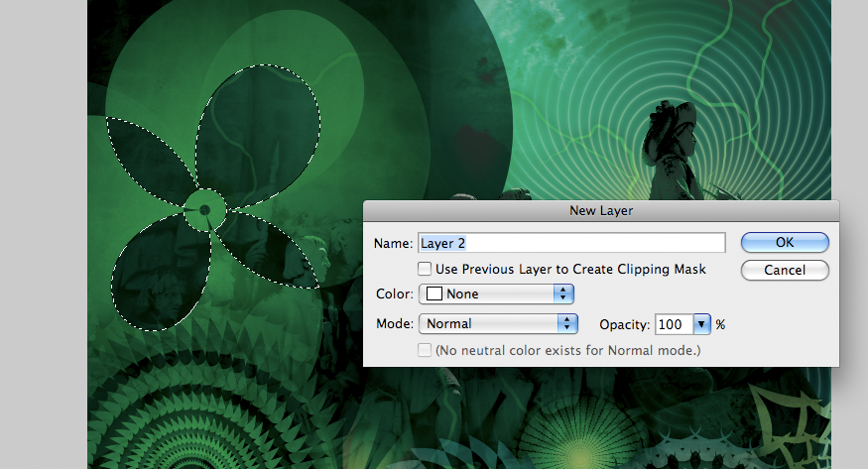The width and height of the screenshot is (868, 469).
Task: Open the Mode dropdown set to Normal
Action: click(x=498, y=323)
